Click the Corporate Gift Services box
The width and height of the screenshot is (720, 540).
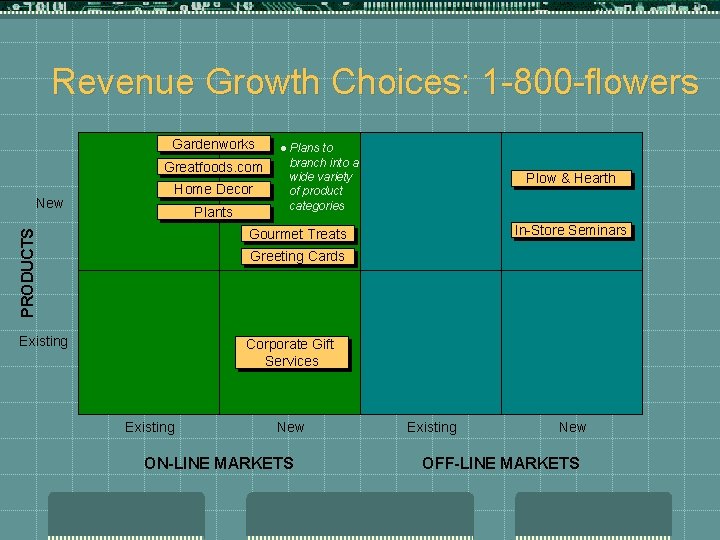(292, 353)
